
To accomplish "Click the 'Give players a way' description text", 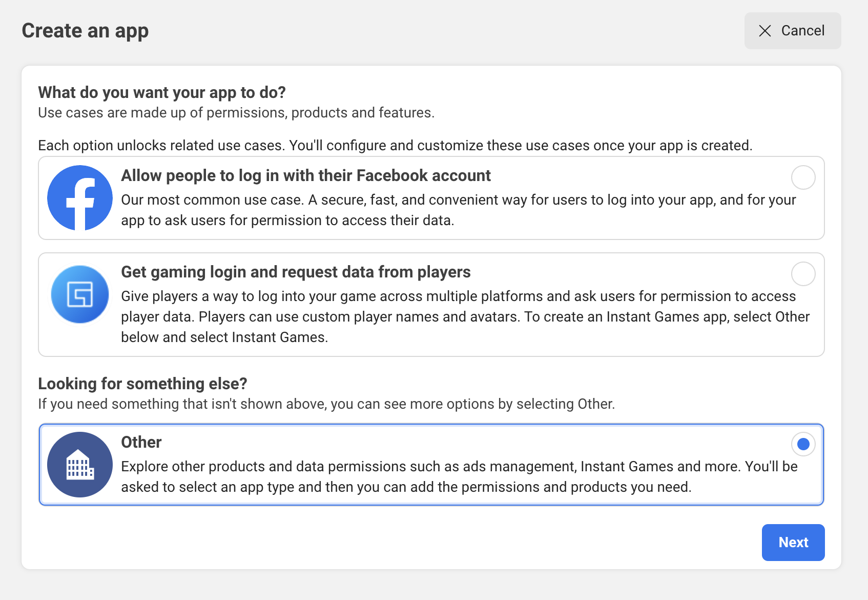I will point(465,316).
